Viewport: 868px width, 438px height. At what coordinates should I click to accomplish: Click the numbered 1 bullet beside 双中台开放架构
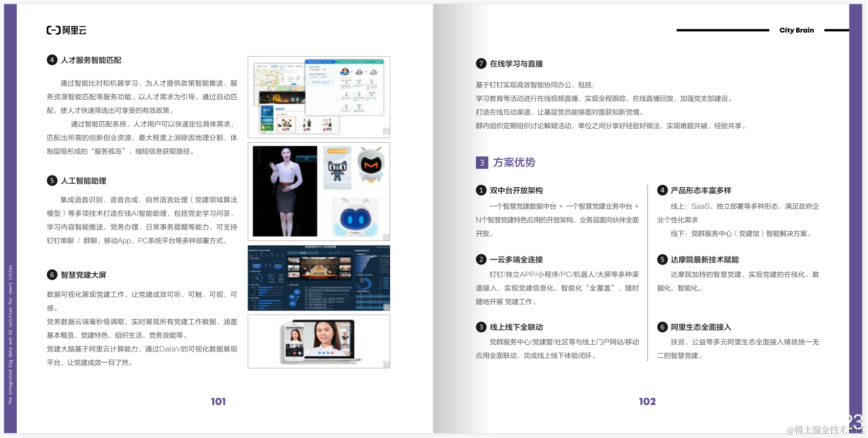pyautogui.click(x=481, y=190)
